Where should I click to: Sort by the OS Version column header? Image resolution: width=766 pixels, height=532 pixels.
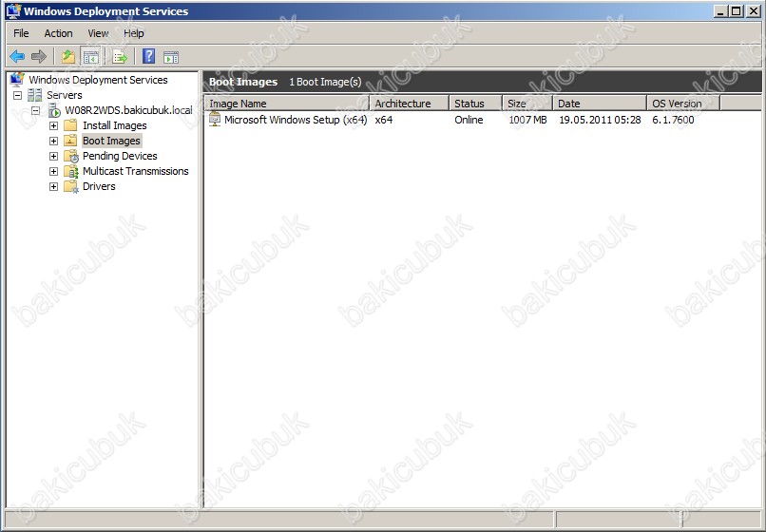pos(683,104)
